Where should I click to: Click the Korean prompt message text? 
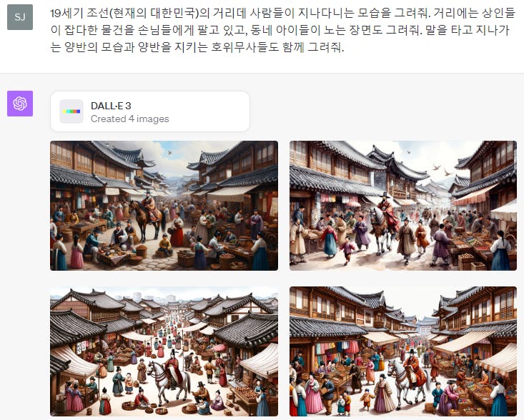click(x=282, y=30)
